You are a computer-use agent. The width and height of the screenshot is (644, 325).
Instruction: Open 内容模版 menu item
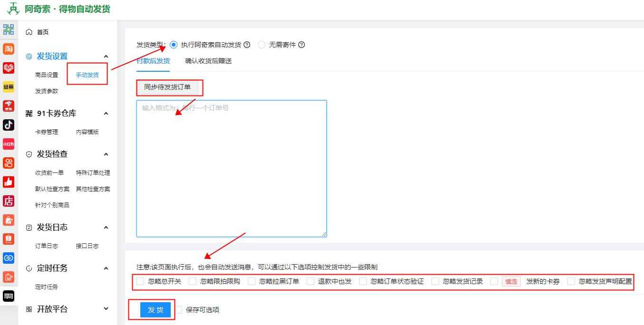click(x=88, y=132)
